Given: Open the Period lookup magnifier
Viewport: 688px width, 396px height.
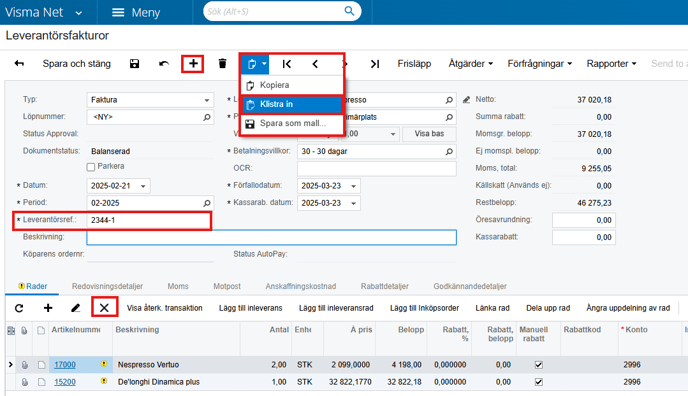Looking at the screenshot, I should [207, 203].
